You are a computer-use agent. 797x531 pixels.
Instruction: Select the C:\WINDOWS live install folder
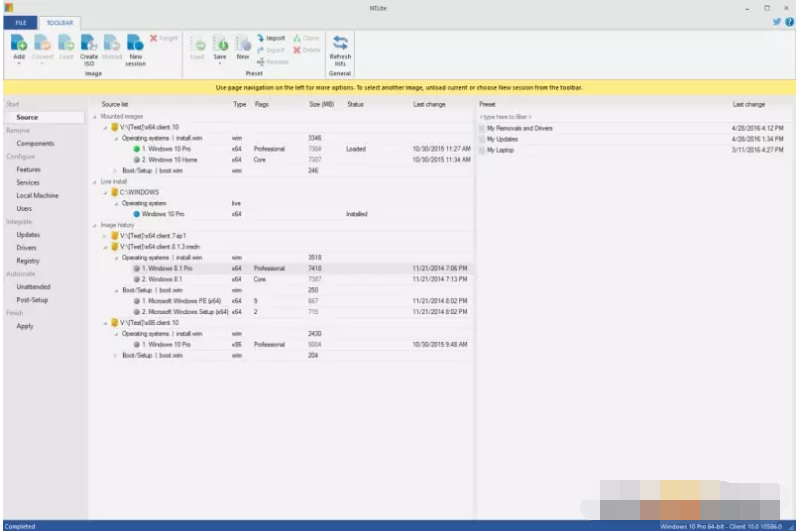tap(139, 192)
